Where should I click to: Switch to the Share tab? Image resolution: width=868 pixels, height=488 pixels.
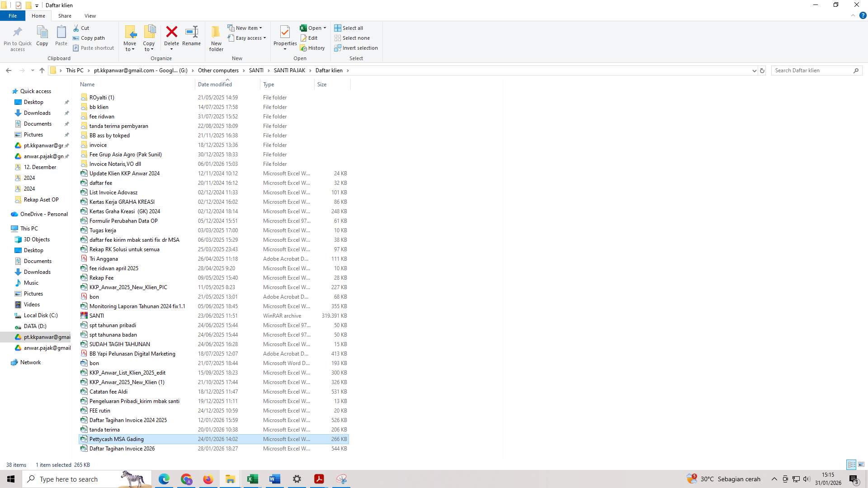point(65,15)
